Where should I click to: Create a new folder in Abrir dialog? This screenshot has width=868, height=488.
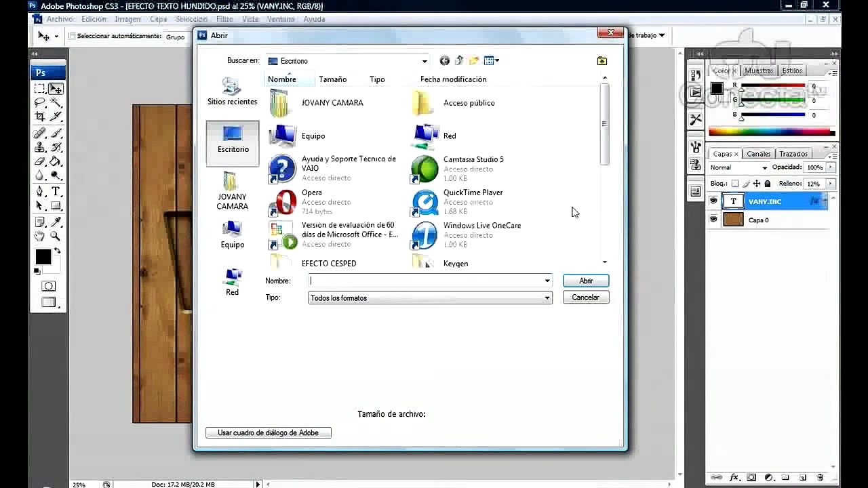click(x=474, y=61)
